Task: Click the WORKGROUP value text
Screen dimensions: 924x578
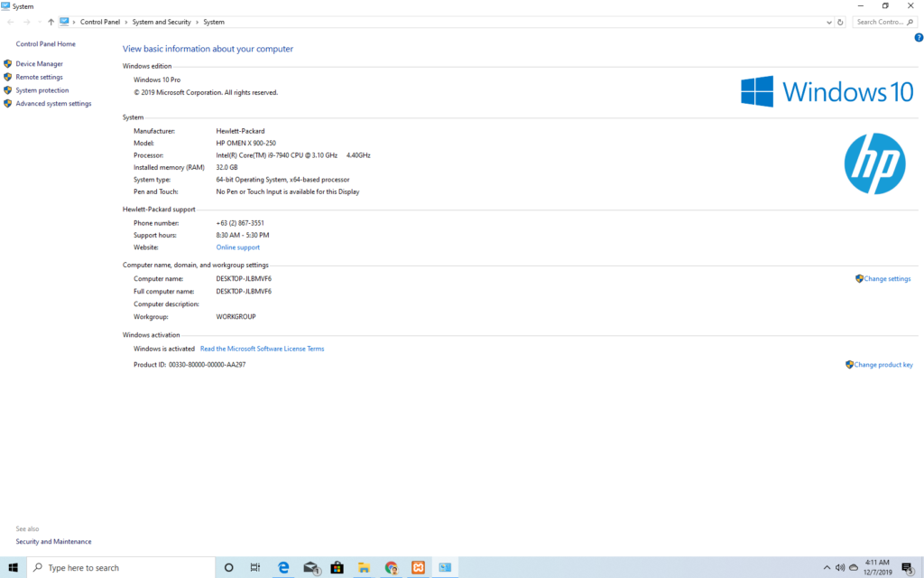Action: tap(236, 317)
